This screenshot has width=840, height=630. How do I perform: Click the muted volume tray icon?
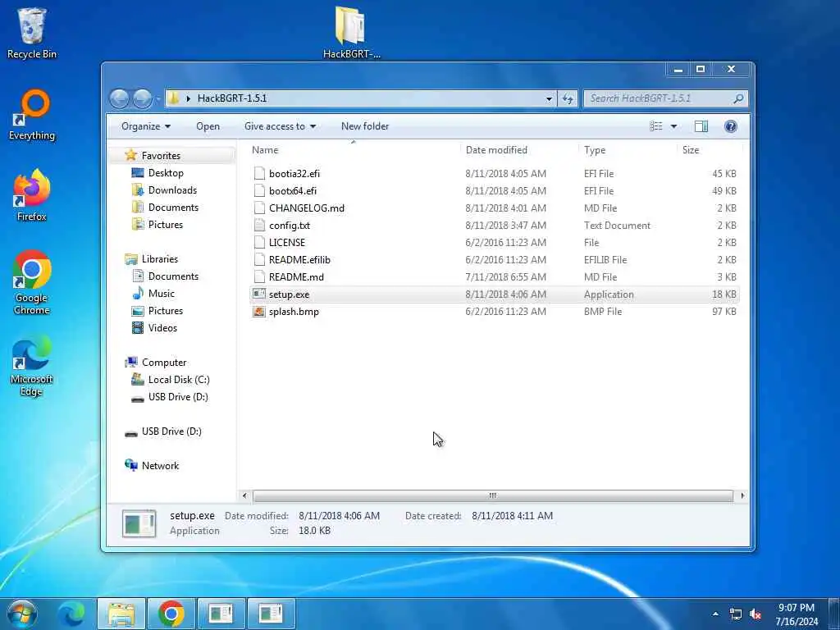pos(756,614)
